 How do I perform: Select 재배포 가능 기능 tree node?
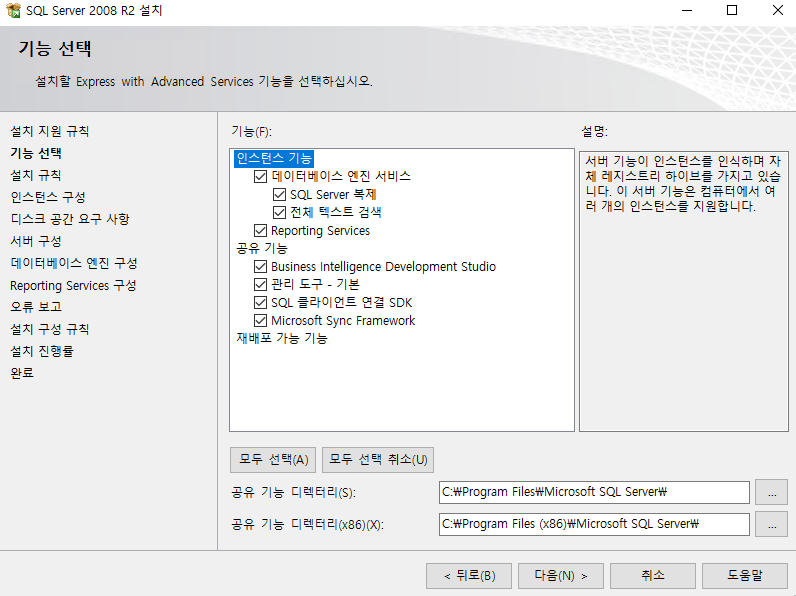tap(282, 338)
